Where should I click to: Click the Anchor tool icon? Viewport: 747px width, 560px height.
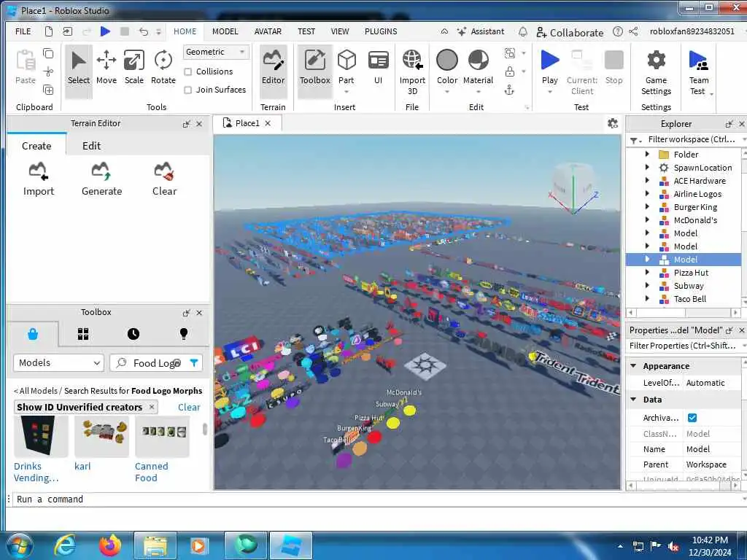pos(509,90)
